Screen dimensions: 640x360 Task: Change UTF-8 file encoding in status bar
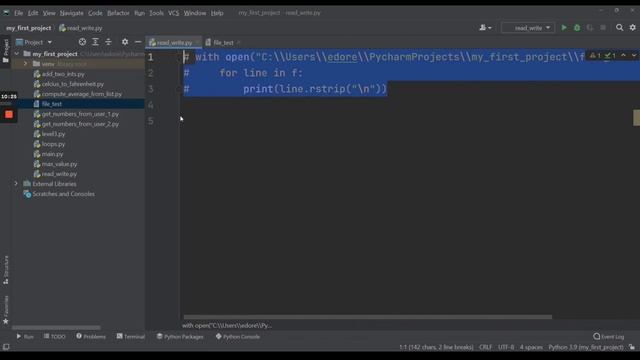pos(506,347)
